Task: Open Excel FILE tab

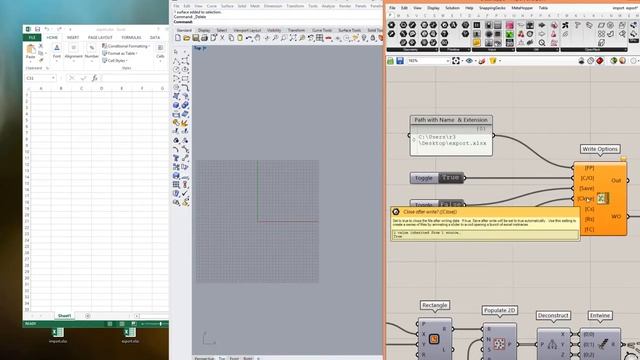Action: pos(32,38)
